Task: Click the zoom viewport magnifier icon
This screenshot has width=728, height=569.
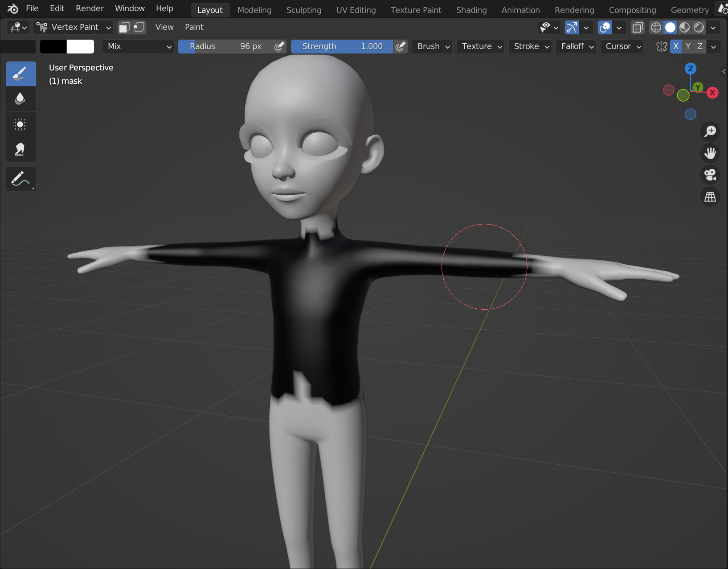Action: [710, 131]
